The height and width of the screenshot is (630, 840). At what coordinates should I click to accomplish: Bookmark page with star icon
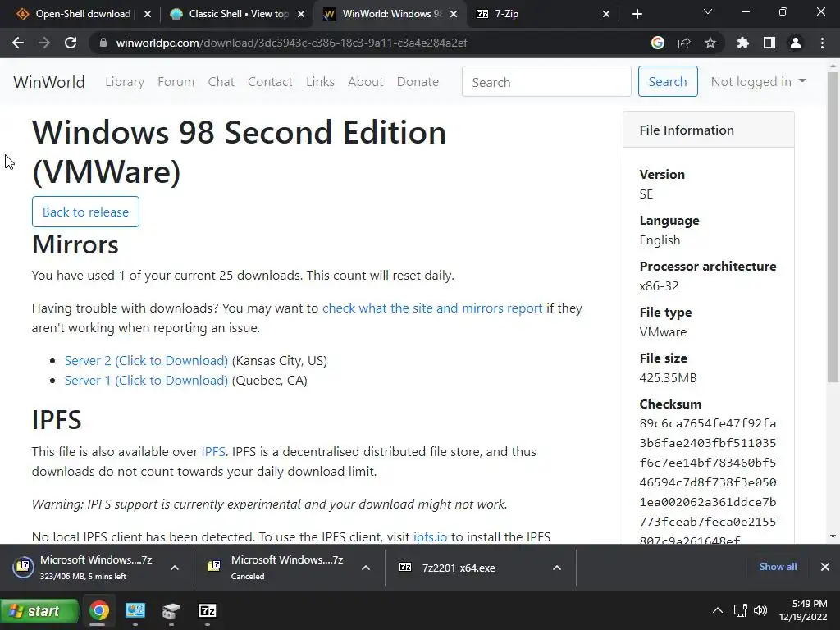[x=710, y=43]
